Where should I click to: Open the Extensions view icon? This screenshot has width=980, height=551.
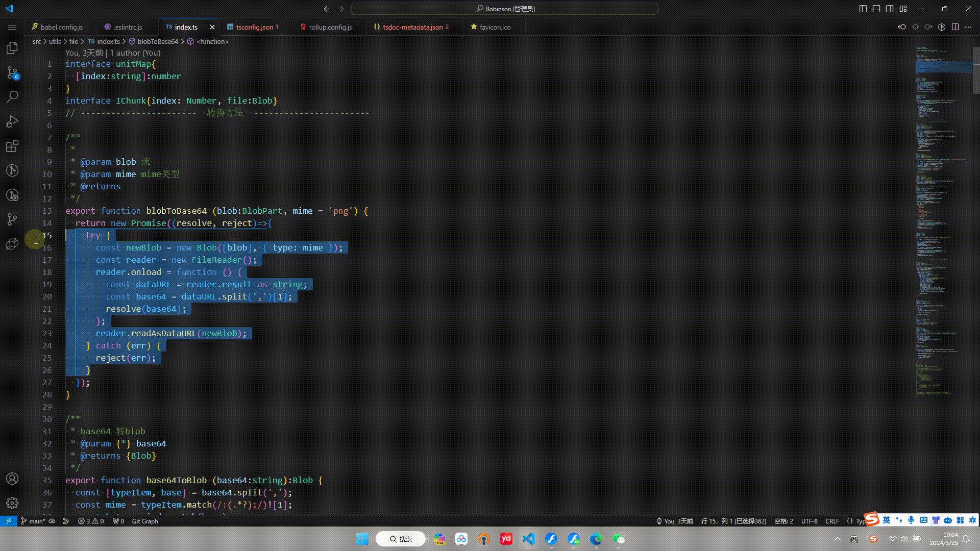tap(12, 146)
